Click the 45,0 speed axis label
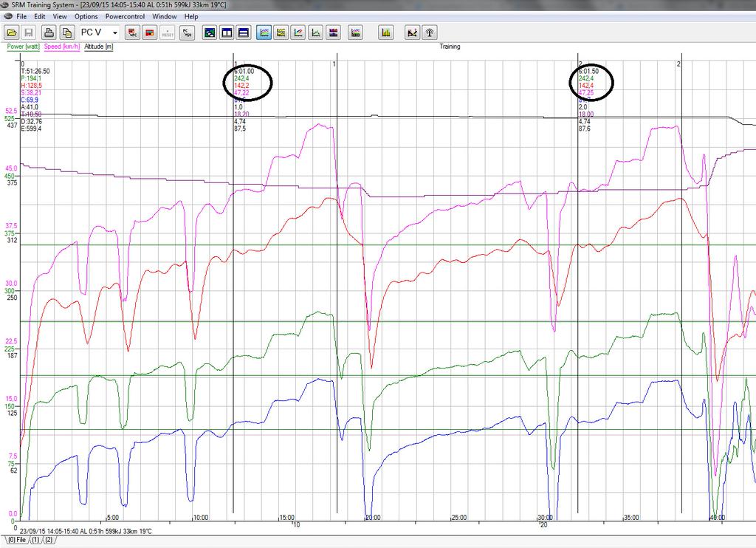756x548 pixels. coord(11,168)
